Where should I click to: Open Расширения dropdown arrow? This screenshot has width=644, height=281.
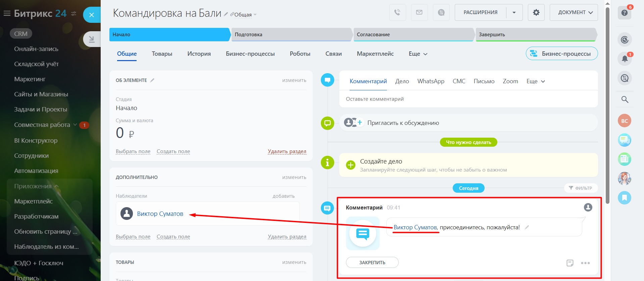pos(514,12)
